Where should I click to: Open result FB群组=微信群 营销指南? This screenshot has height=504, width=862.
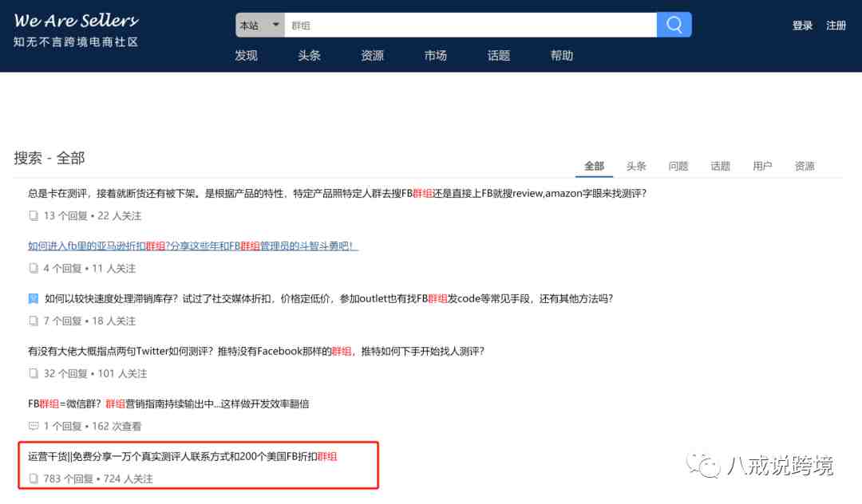(x=168, y=404)
